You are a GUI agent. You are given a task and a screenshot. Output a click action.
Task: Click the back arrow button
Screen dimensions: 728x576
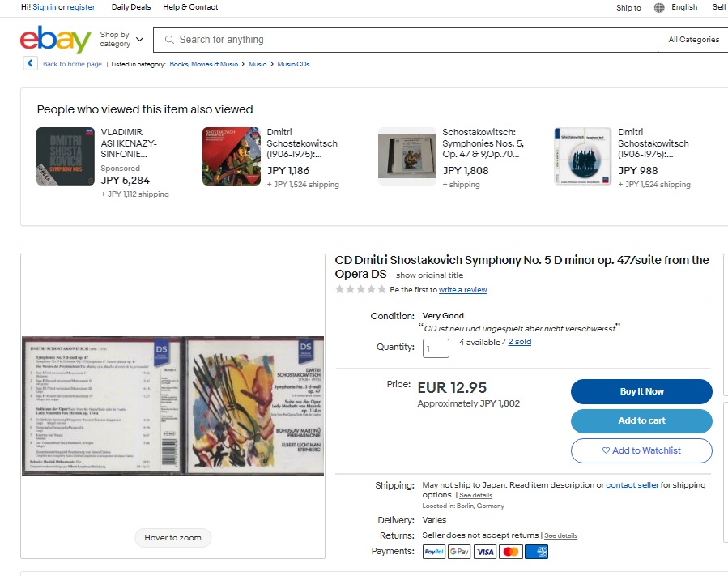coord(30,63)
